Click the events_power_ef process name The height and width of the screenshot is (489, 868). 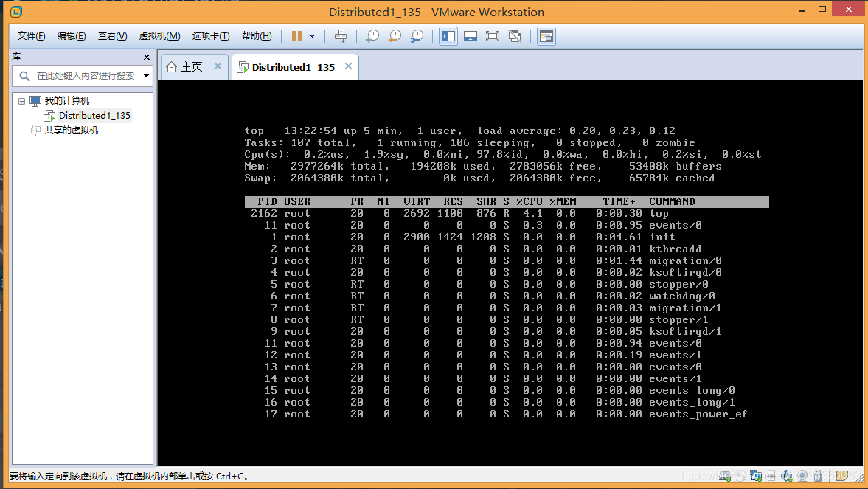(x=698, y=415)
